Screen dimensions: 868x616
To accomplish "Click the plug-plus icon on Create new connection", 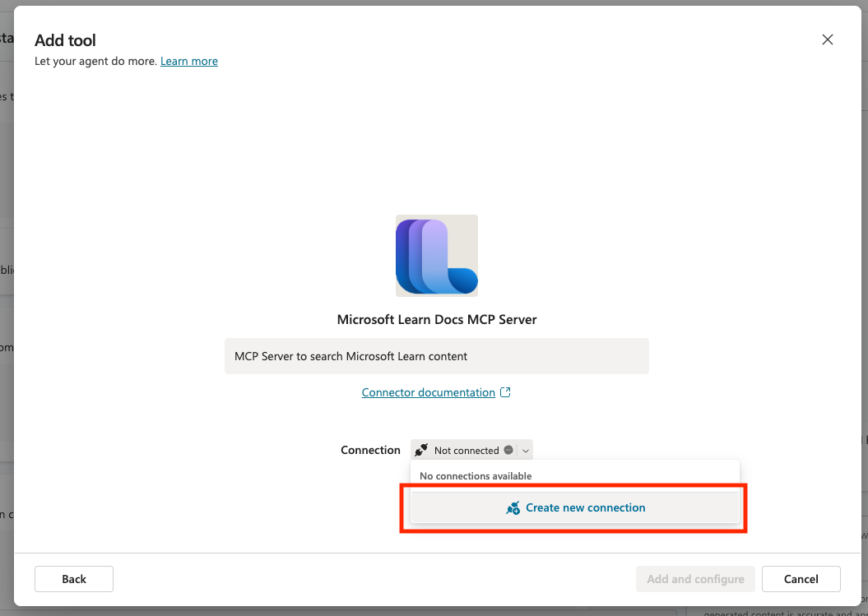I will pyautogui.click(x=513, y=507).
